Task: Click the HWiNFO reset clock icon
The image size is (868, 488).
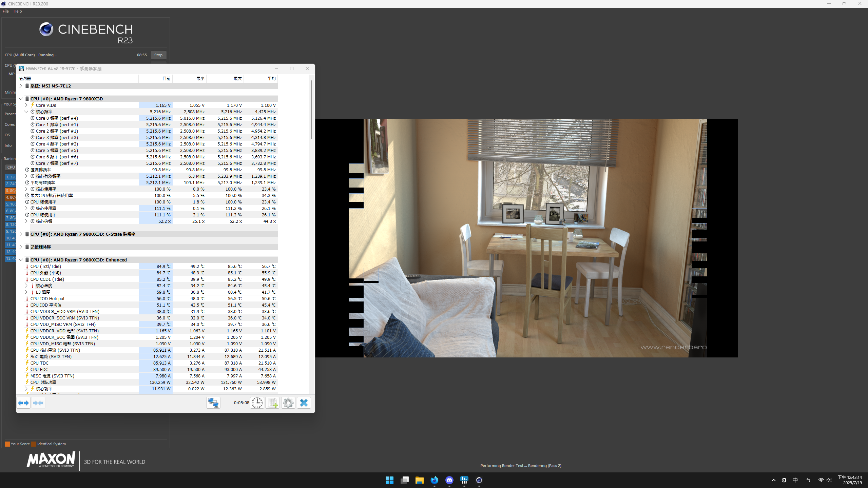Action: click(x=257, y=403)
